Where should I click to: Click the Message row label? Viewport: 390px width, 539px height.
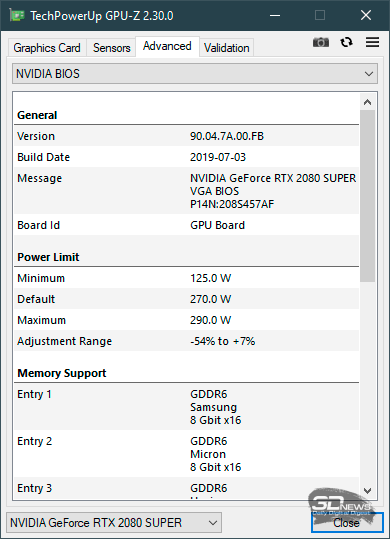click(40, 178)
